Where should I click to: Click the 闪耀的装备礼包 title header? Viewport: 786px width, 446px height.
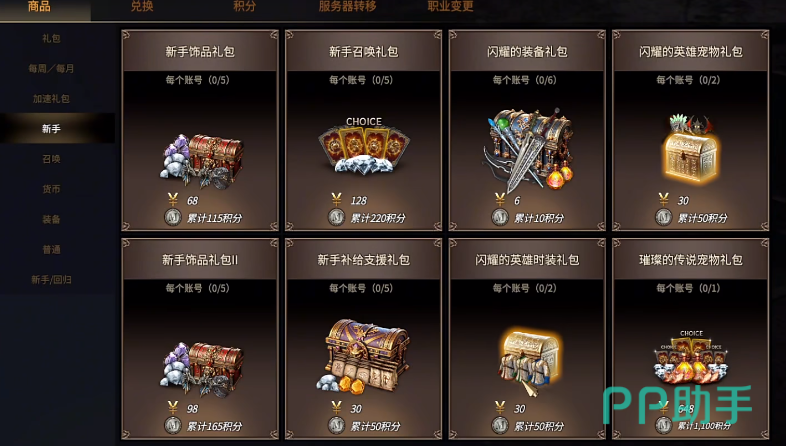[527, 51]
